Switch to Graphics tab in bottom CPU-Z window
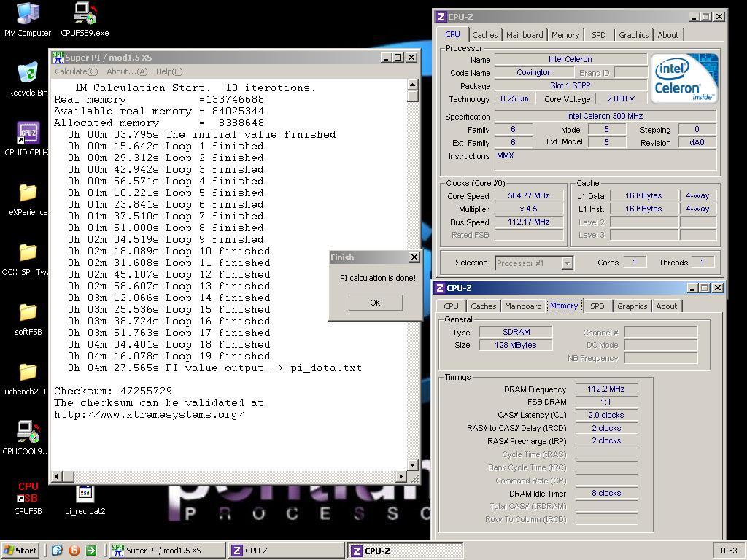The width and height of the screenshot is (747, 560). pyautogui.click(x=632, y=306)
